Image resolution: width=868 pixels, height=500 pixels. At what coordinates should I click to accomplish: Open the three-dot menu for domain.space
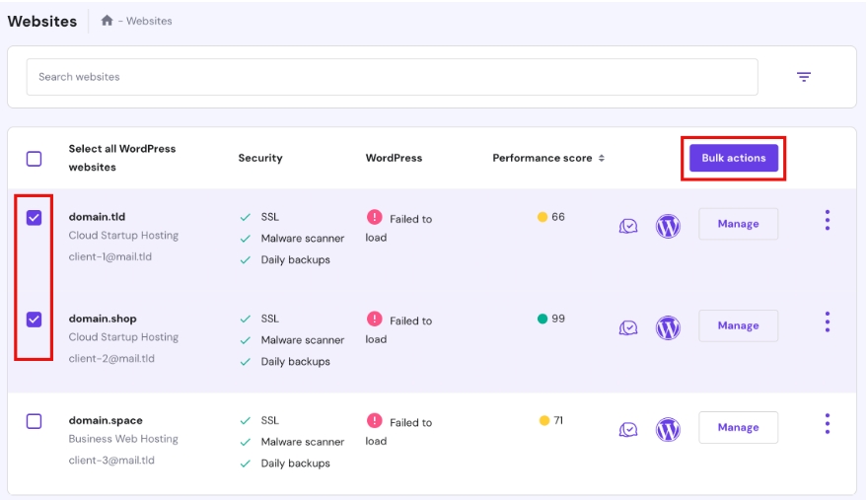click(x=827, y=424)
